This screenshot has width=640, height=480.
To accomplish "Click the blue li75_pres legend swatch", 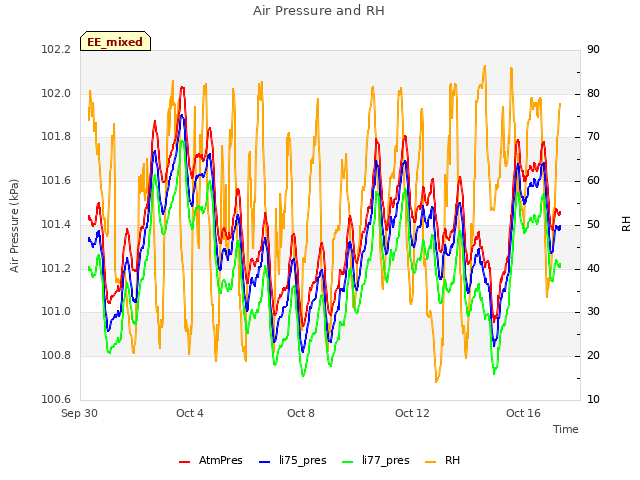I will pyautogui.click(x=264, y=462).
